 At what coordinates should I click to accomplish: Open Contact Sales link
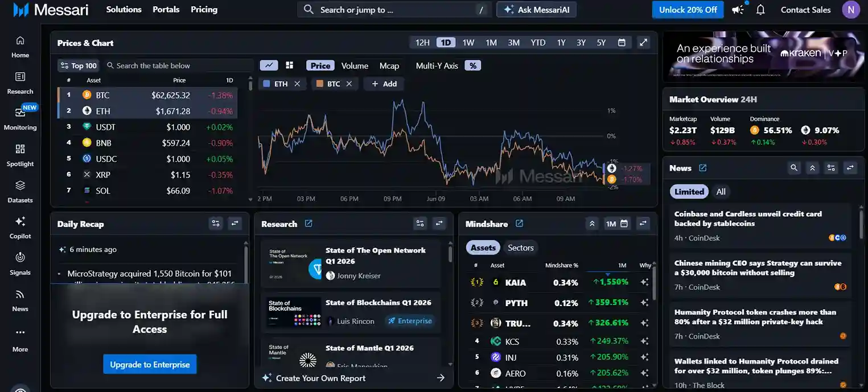point(805,10)
